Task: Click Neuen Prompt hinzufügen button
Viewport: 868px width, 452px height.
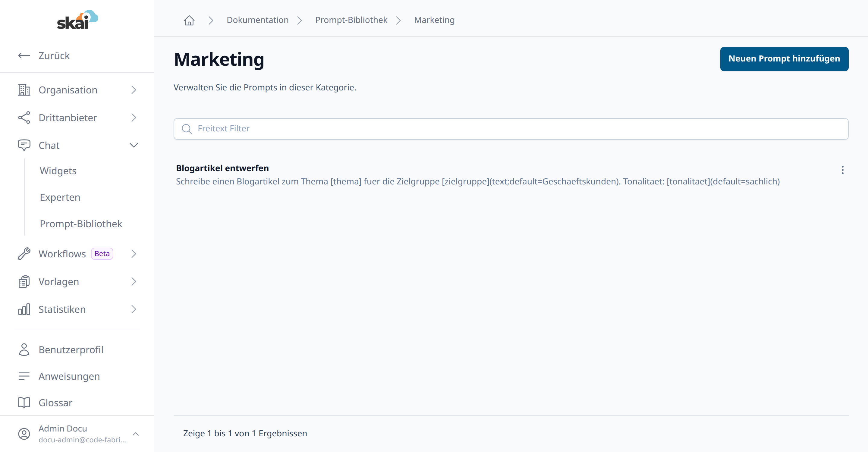Action: (784, 59)
